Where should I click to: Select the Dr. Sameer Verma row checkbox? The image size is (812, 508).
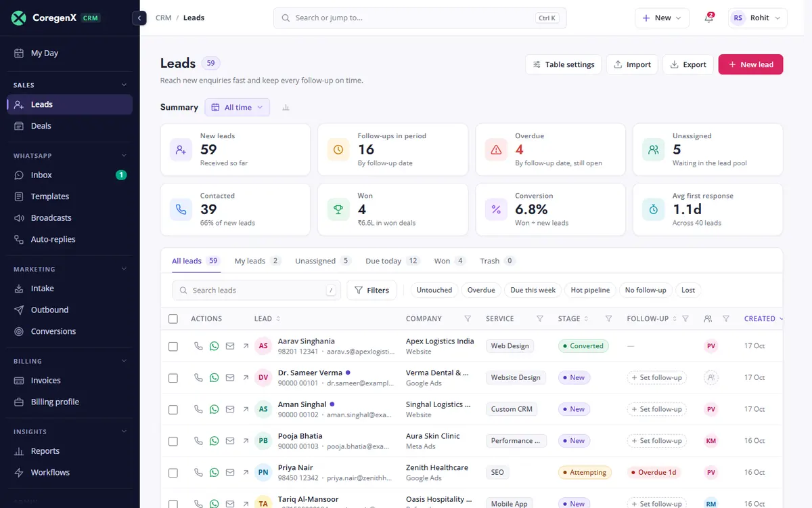[173, 378]
